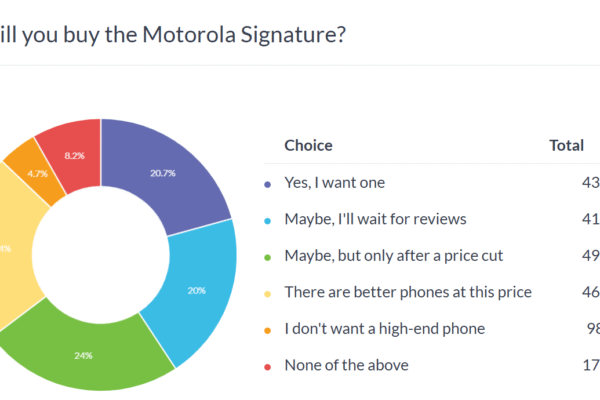Select 'I don't want a high-end phone' label
Viewport: 600px width, 400px height.
coord(384,329)
